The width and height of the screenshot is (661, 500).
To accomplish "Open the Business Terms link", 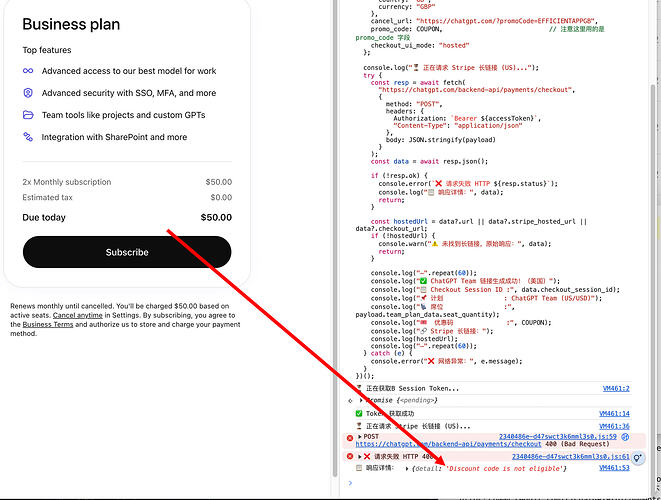I will click(48, 325).
